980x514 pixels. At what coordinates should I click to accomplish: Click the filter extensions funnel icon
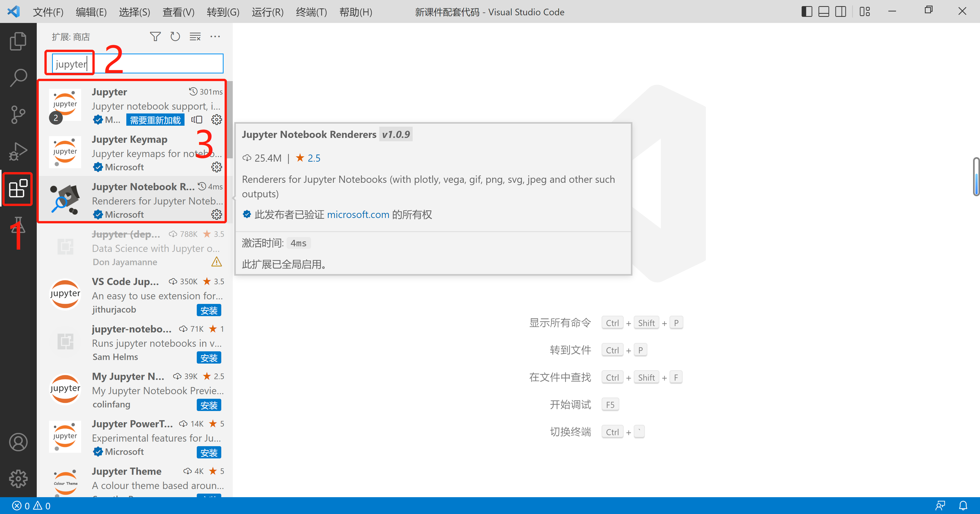(x=155, y=36)
